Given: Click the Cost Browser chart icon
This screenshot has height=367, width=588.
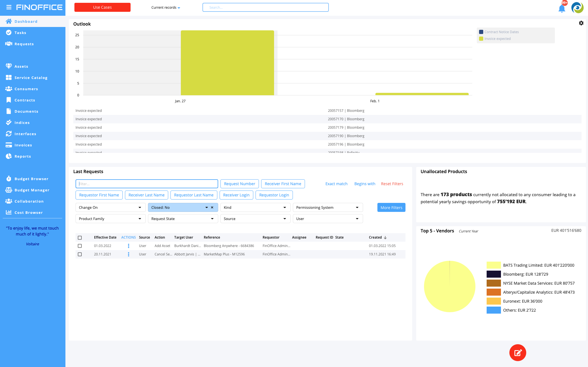Looking at the screenshot, I should pyautogui.click(x=9, y=212).
